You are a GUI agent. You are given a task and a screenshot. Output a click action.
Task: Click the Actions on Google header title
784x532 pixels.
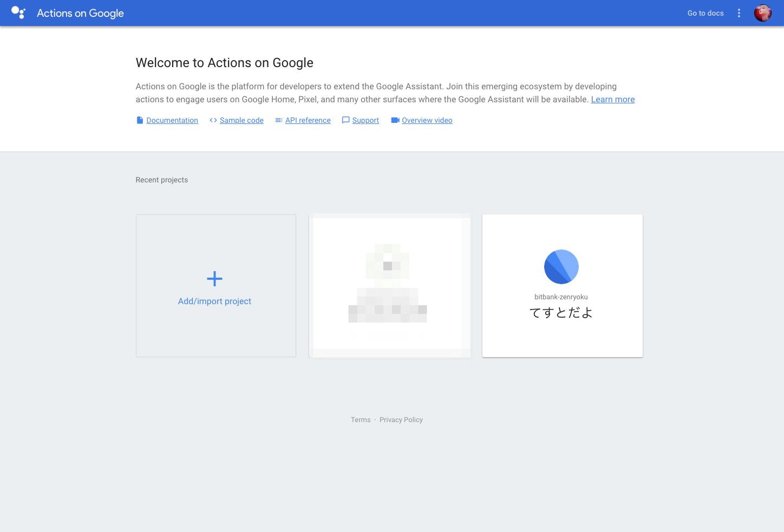pyautogui.click(x=80, y=13)
